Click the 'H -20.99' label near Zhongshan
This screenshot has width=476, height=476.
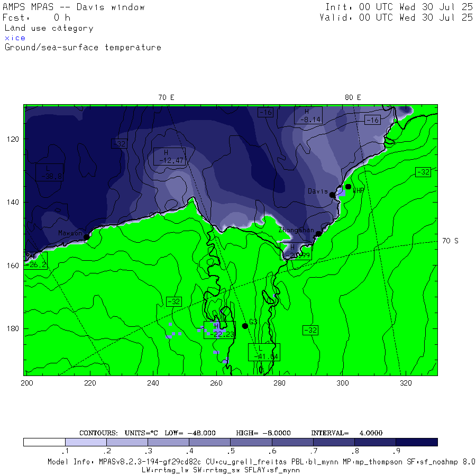296,251
